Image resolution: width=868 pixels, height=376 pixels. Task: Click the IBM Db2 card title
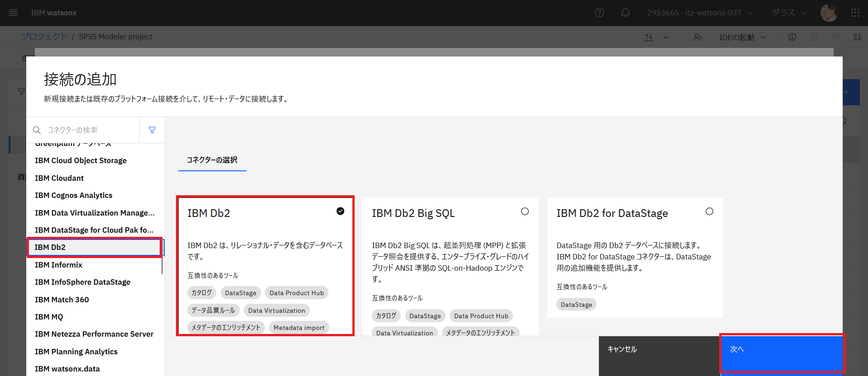click(x=209, y=213)
